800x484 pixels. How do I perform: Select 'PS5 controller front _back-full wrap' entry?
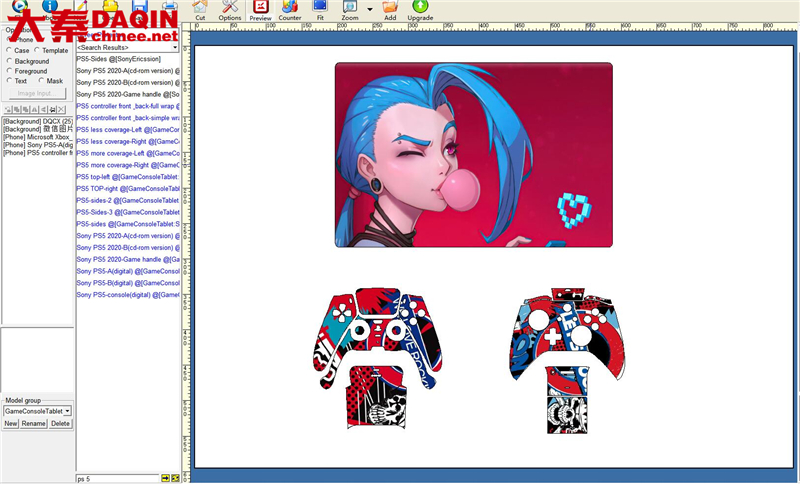point(128,106)
